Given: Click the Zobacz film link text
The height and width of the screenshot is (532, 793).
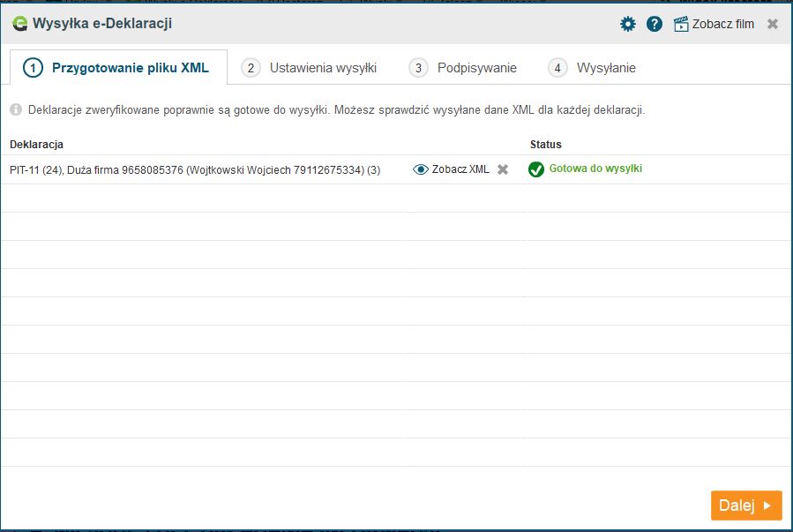Looking at the screenshot, I should coord(722,24).
